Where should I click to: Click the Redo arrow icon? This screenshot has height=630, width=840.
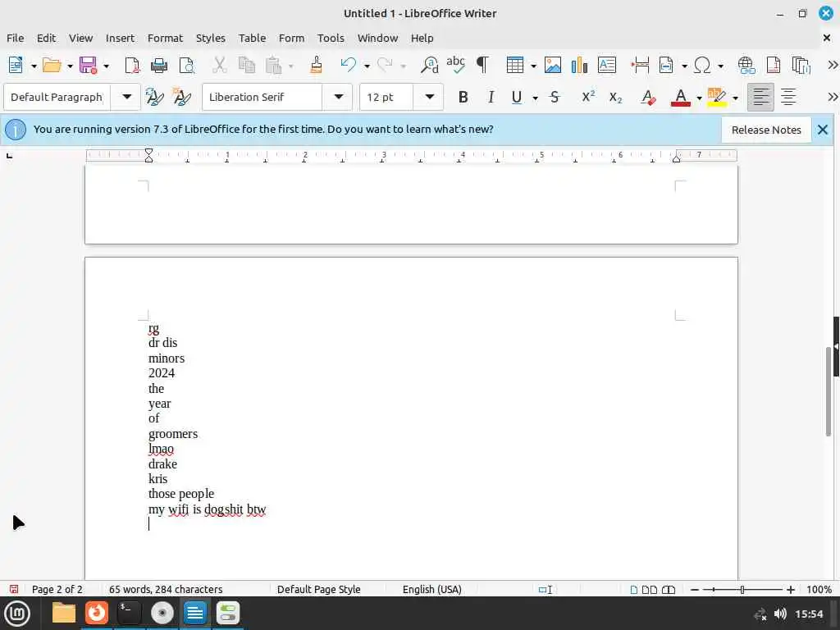[x=385, y=66]
